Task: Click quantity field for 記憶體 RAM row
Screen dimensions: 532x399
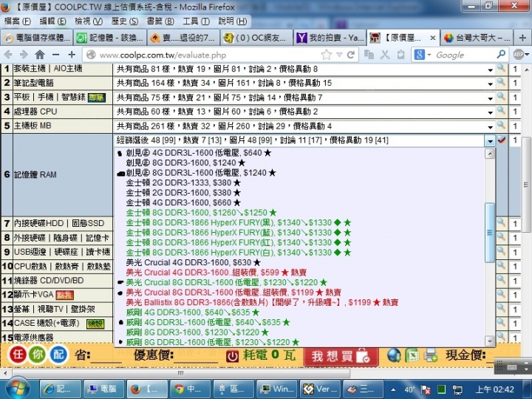Action: pyautogui.click(x=515, y=140)
